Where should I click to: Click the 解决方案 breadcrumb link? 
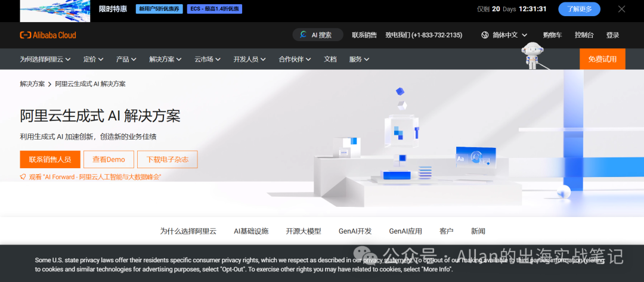[32, 84]
